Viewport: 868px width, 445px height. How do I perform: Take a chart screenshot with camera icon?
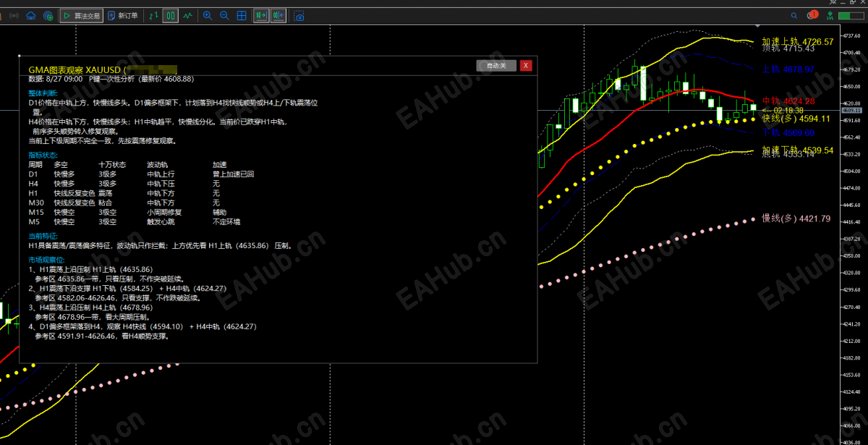click(299, 16)
